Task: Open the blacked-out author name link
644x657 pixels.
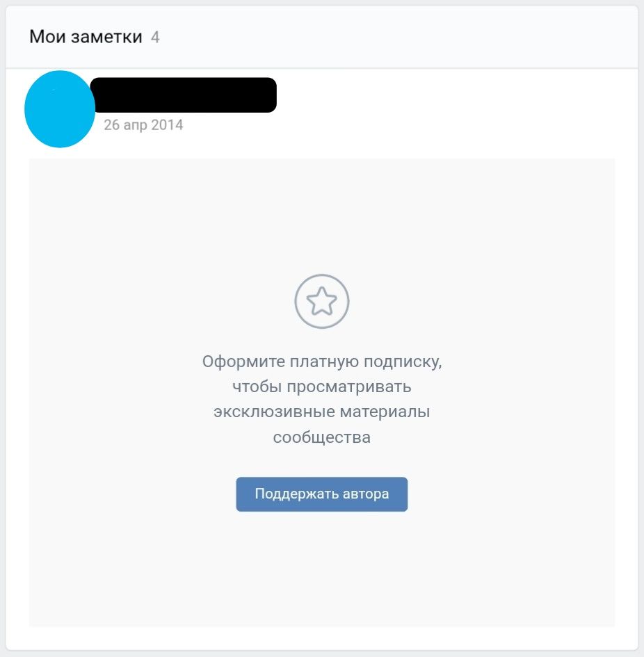Action: tap(184, 95)
